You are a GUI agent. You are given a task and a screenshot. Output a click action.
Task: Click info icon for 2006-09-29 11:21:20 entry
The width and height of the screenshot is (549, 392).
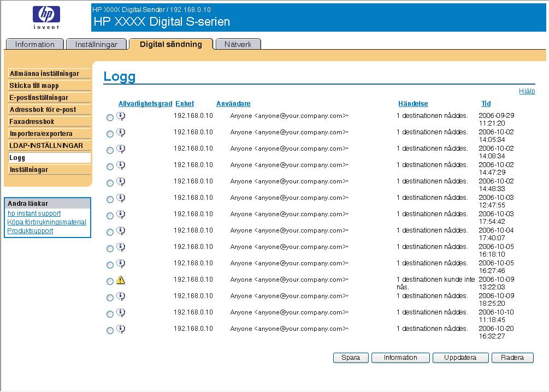(x=121, y=116)
